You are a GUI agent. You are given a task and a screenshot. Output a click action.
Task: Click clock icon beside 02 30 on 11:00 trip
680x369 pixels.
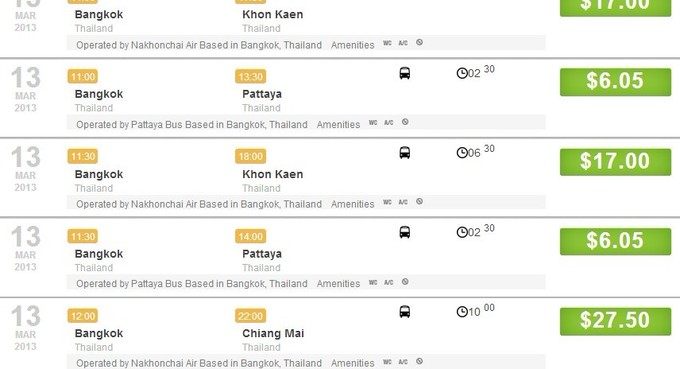pyautogui.click(x=462, y=73)
